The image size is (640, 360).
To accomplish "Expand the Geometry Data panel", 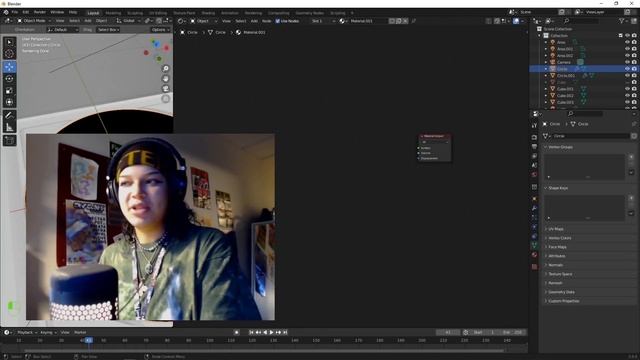I will coord(561,292).
